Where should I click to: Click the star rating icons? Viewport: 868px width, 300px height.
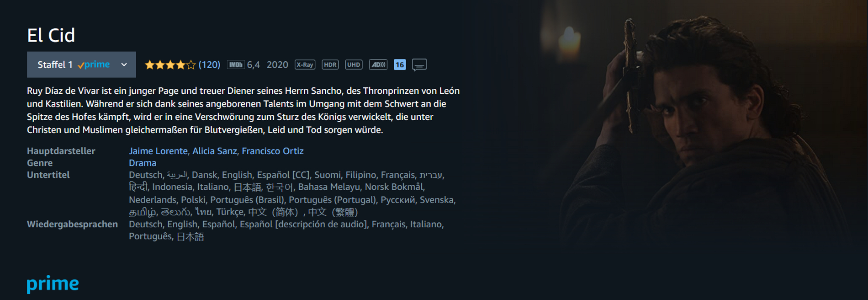click(x=170, y=64)
